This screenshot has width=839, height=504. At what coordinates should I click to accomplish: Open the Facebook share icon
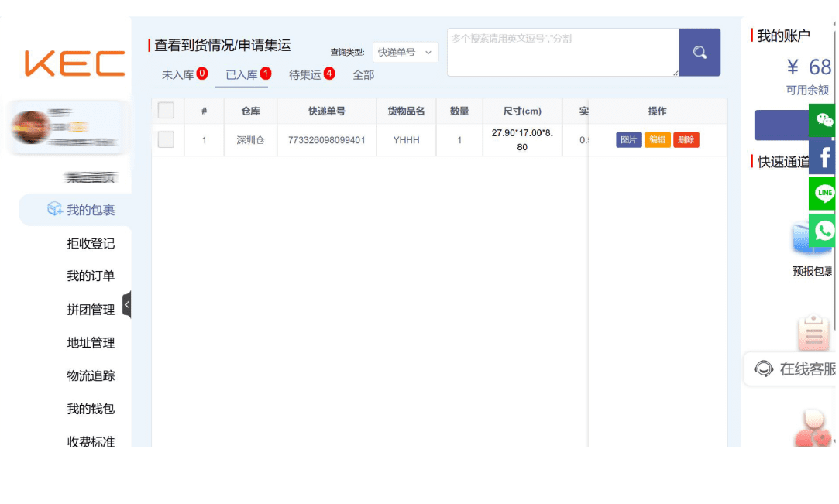pos(823,157)
